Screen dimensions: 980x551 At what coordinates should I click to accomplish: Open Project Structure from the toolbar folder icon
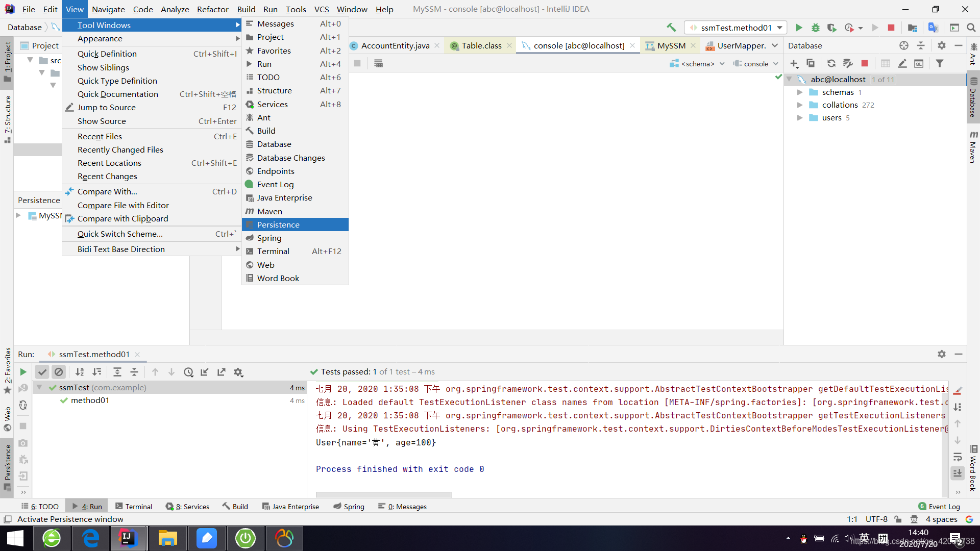coord(913,28)
